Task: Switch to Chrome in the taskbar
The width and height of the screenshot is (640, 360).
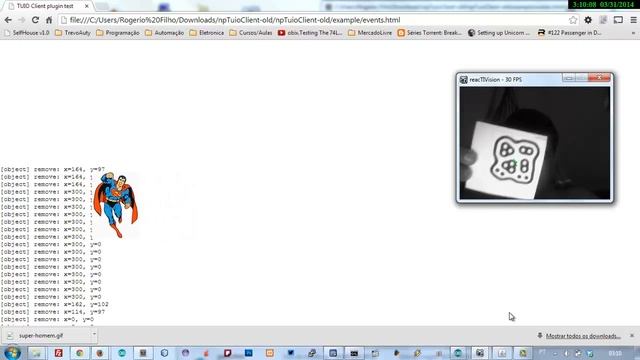Action: coord(80,353)
